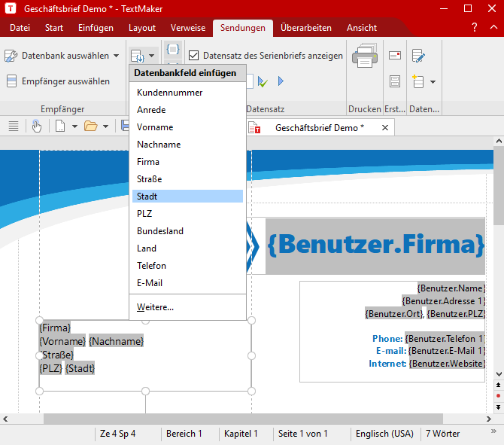Click Seite 1 von 1 in status bar

(x=303, y=434)
